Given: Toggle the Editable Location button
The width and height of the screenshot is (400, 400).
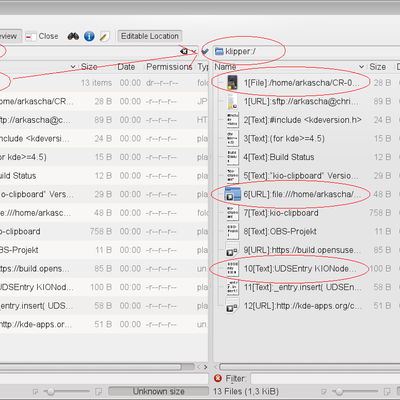Looking at the screenshot, I should pyautogui.click(x=150, y=36).
